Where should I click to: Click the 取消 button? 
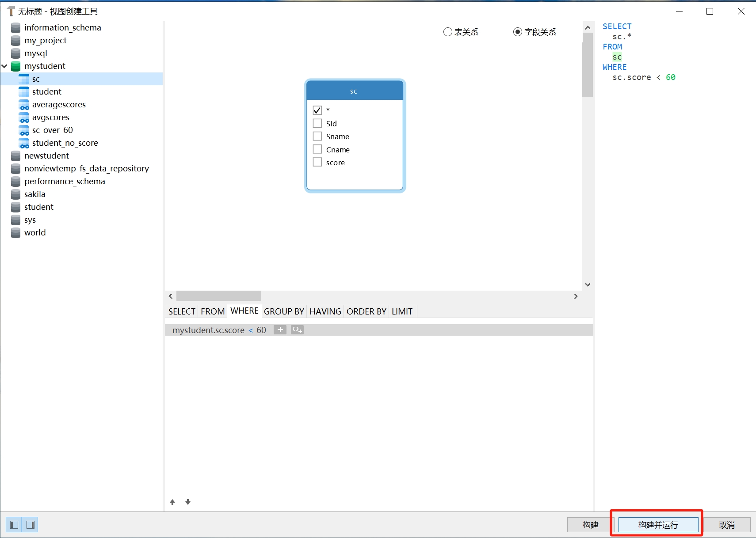[x=726, y=525]
